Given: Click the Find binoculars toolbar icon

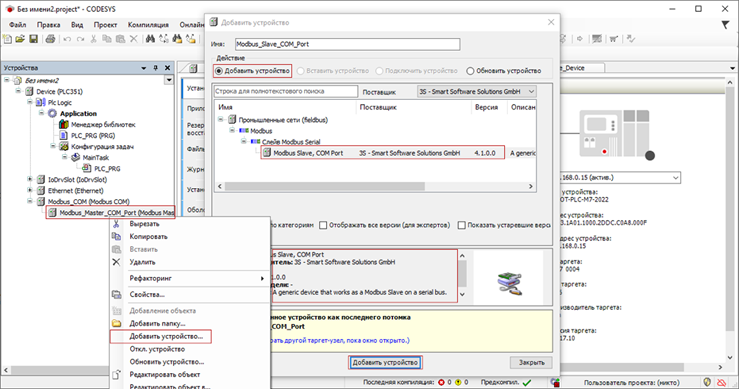Looking at the screenshot, I should point(150,39).
